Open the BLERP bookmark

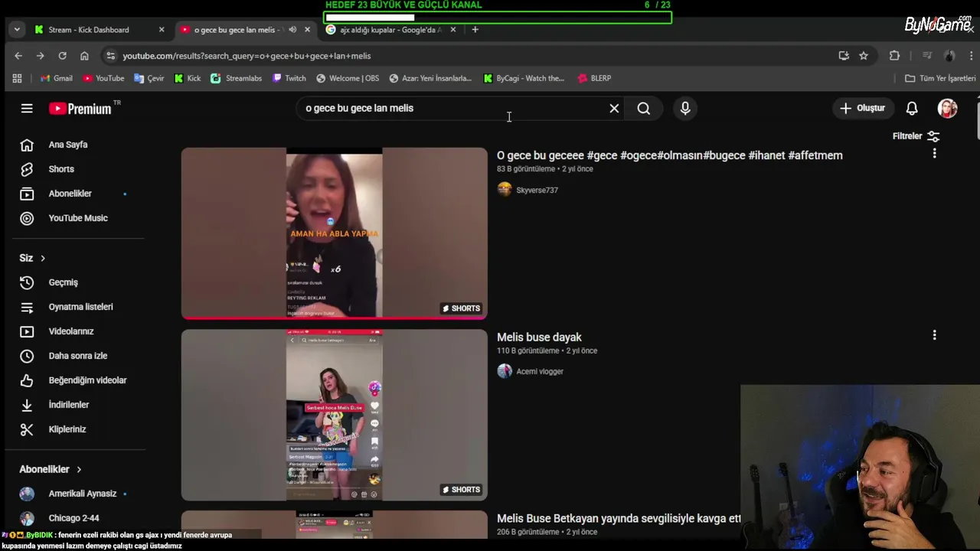click(594, 78)
